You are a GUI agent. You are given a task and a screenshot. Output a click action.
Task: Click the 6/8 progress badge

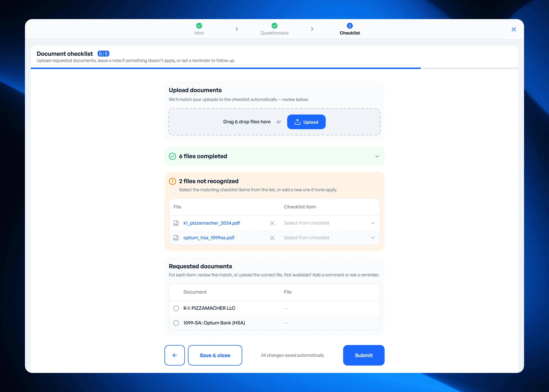tap(103, 54)
